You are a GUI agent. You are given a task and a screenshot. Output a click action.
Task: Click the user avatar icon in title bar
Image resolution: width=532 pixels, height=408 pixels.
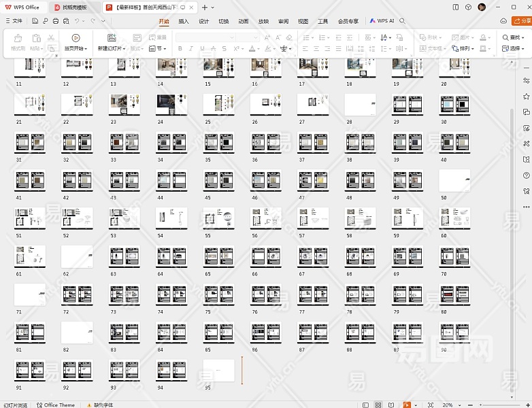click(x=482, y=7)
